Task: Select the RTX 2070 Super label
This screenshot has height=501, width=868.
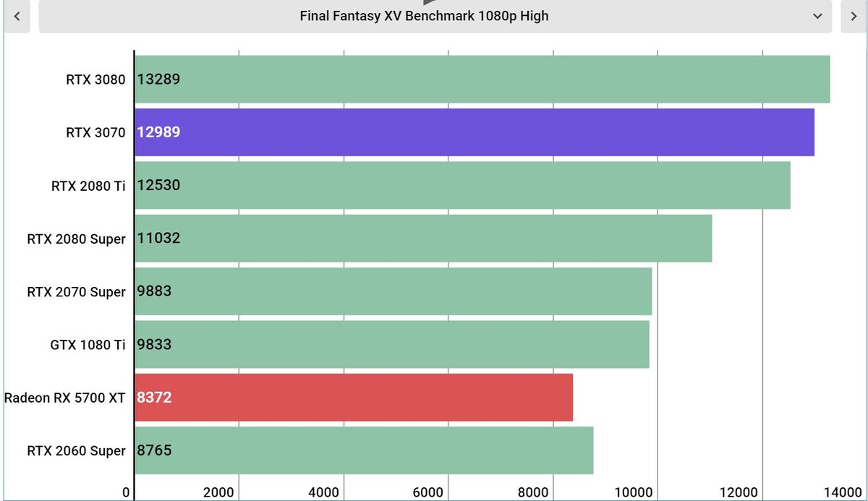Action: [x=76, y=292]
